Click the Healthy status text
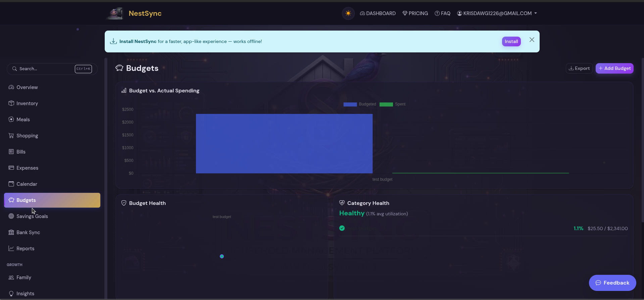644x300 pixels. pos(352,213)
